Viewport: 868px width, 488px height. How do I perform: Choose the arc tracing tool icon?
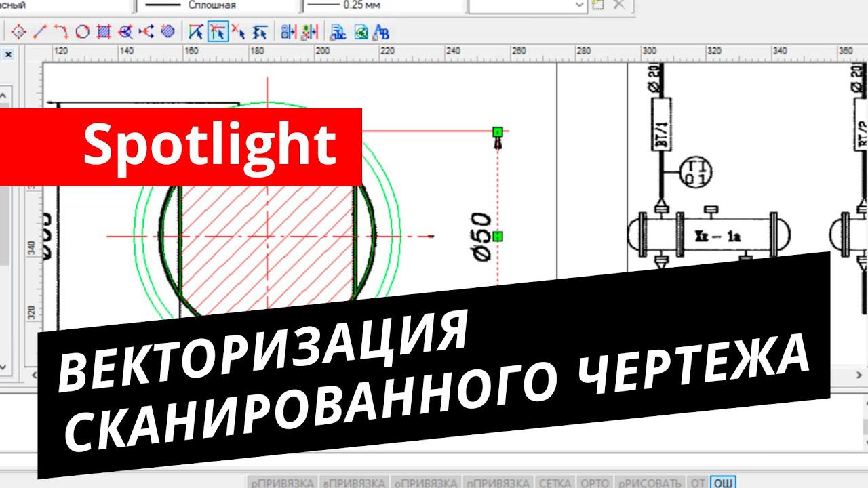point(61,31)
